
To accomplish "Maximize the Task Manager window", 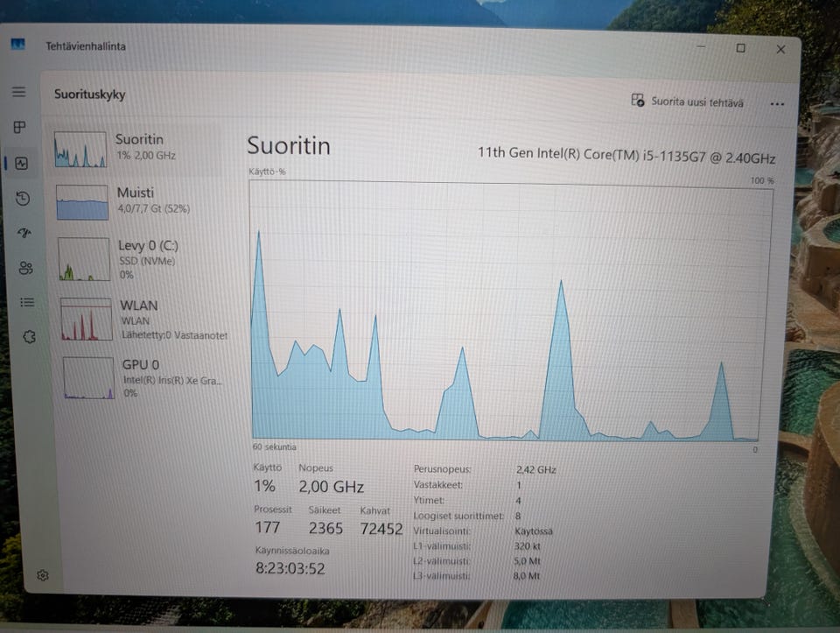I will (740, 48).
